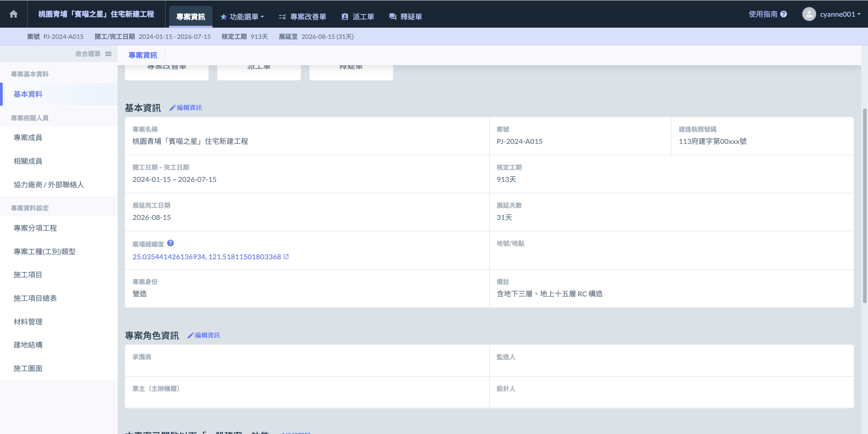Open the 專案改善單 menu item
This screenshot has height=434, width=868.
tap(302, 17)
